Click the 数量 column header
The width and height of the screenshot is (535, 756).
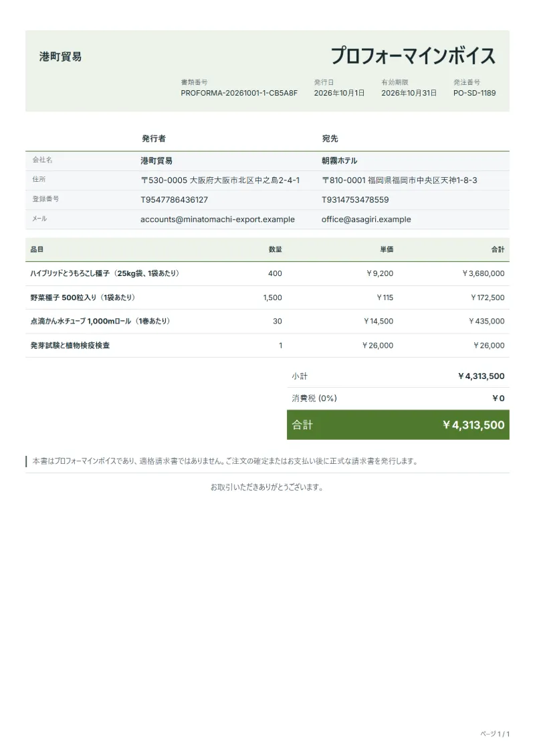276,250
